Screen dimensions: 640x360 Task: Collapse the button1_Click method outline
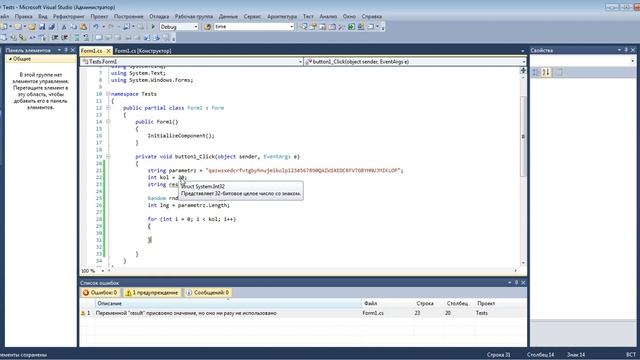click(x=108, y=156)
